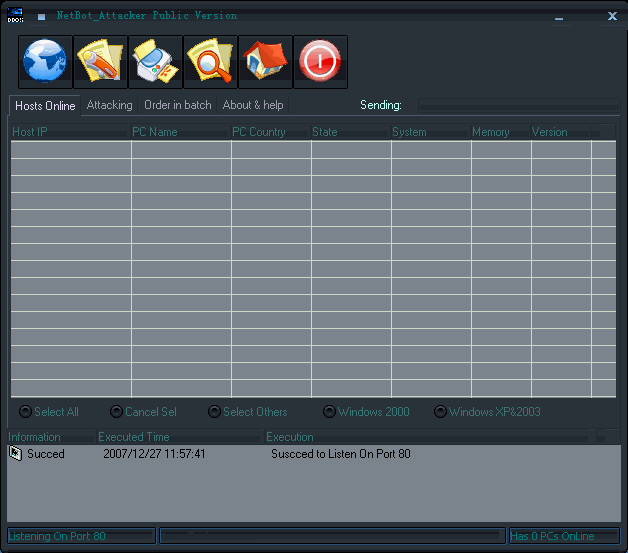Click the Has 0 PCs OnLine status field
Viewport: 628px width, 553px height.
564,537
